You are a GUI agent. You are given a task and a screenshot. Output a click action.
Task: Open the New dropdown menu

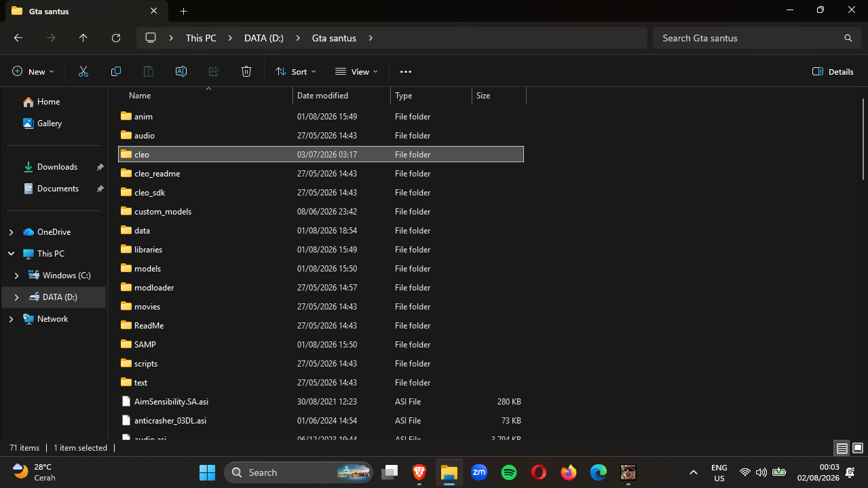pos(33,71)
